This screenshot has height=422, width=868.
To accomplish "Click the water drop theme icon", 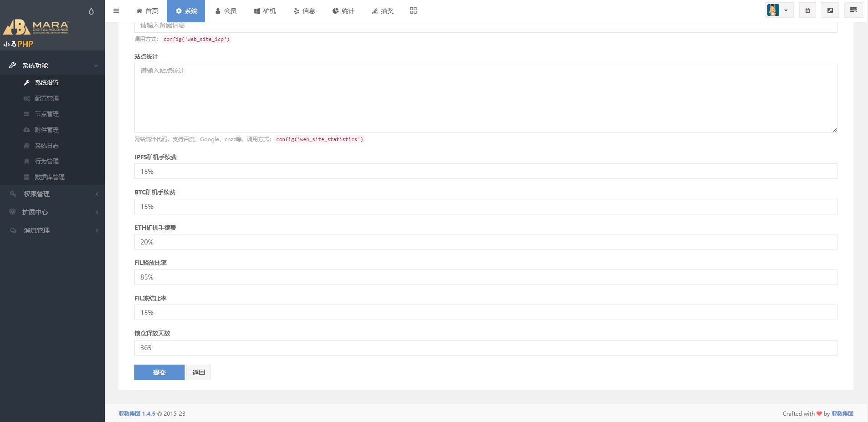I will click(x=91, y=11).
